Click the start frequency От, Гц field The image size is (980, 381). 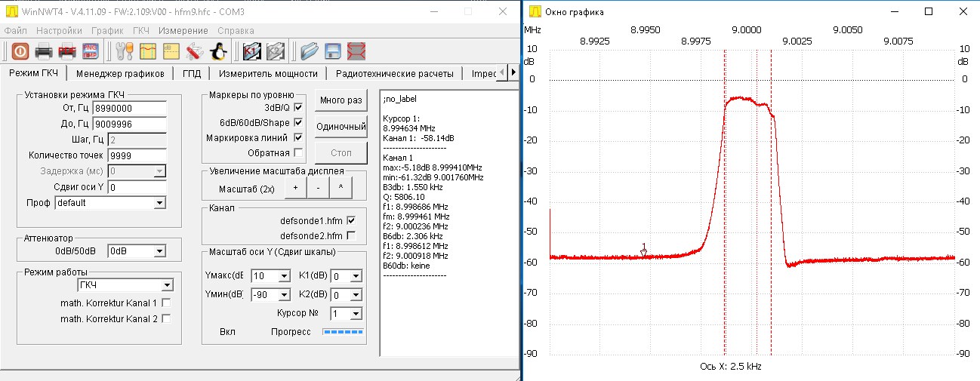coord(137,109)
